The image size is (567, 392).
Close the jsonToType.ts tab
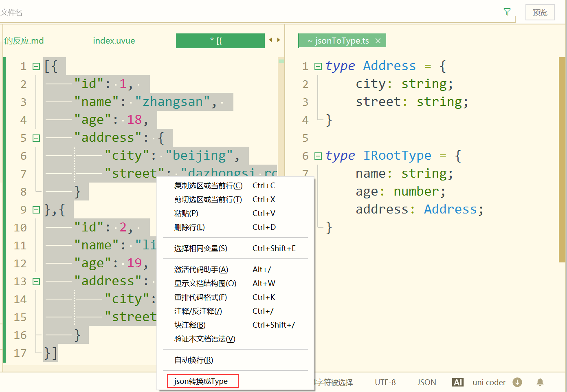click(378, 41)
